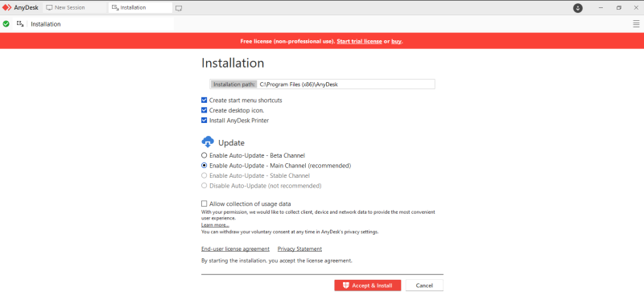Click the Installation page heading

point(233,64)
